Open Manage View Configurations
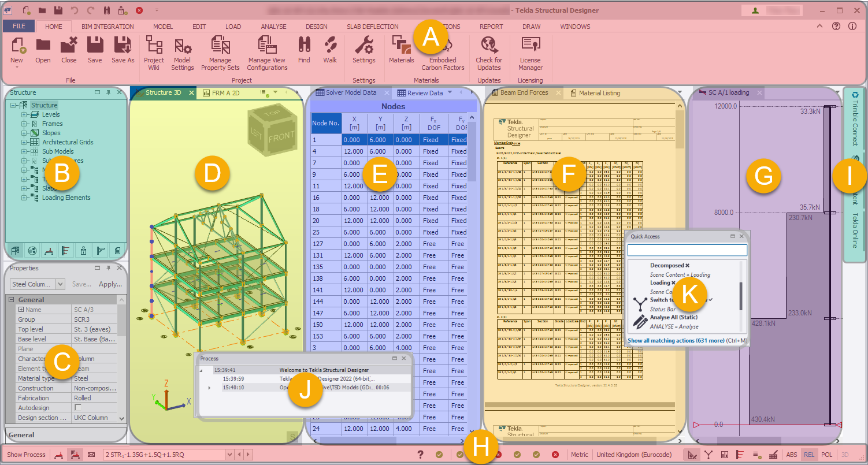Screen dimensions: 868x465 tap(267, 45)
